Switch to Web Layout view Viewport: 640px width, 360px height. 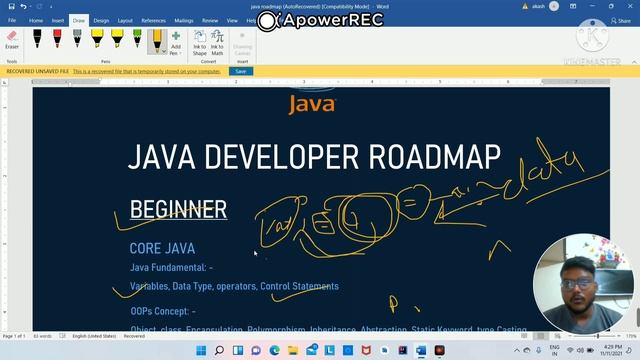point(557,336)
